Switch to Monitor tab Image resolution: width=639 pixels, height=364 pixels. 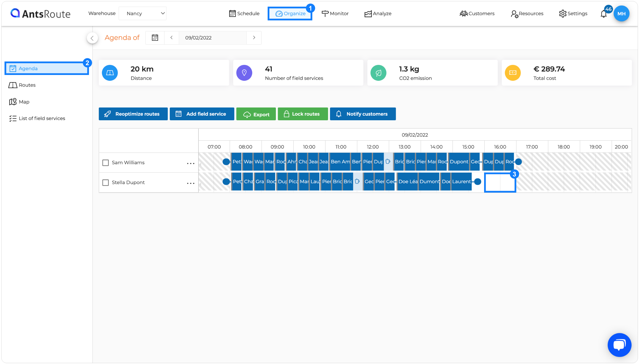[335, 14]
